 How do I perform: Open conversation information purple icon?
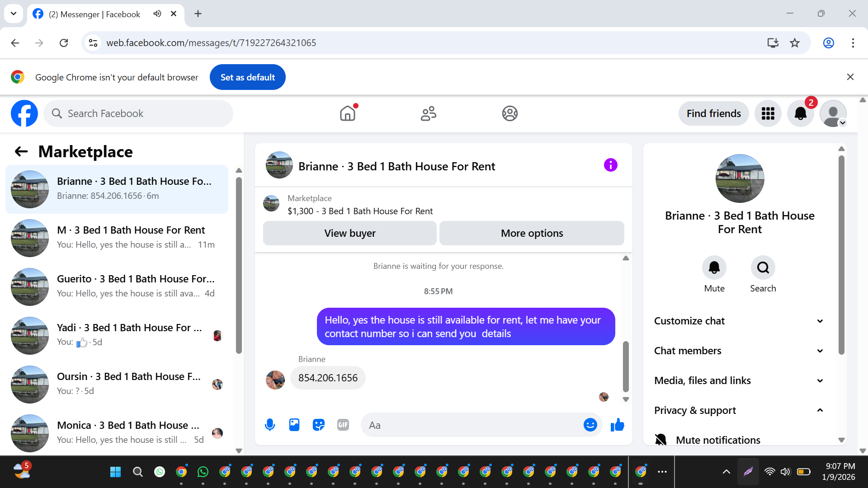pos(610,165)
